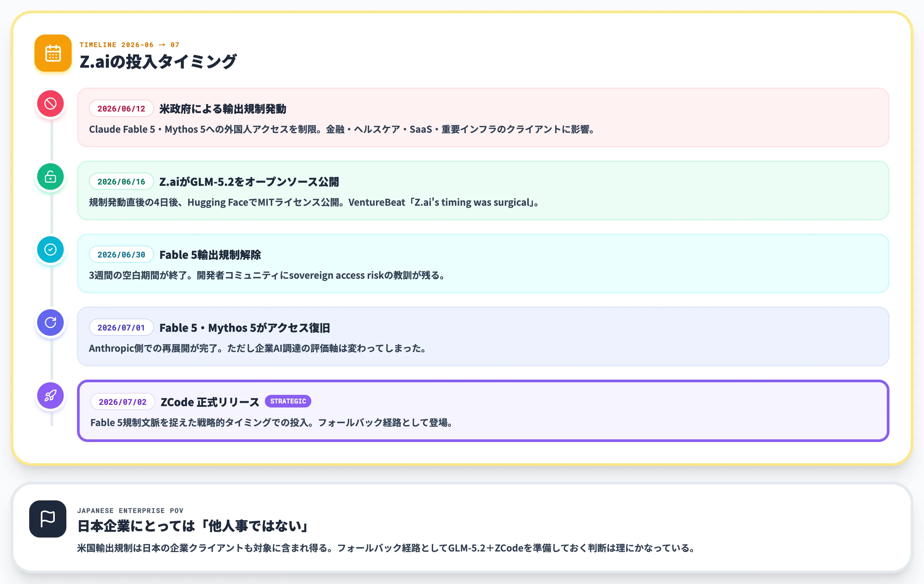Click the description starting Claude Fable 5・Mythos 5への

[x=342, y=129]
